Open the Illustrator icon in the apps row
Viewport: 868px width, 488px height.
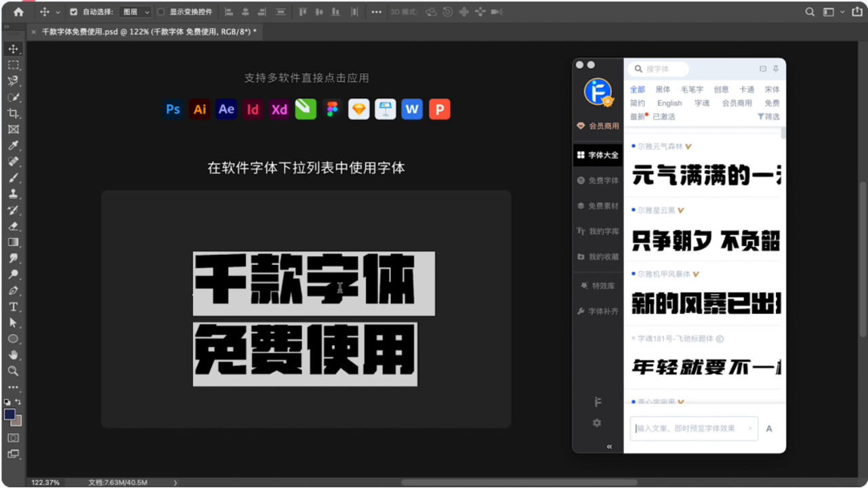tap(199, 109)
